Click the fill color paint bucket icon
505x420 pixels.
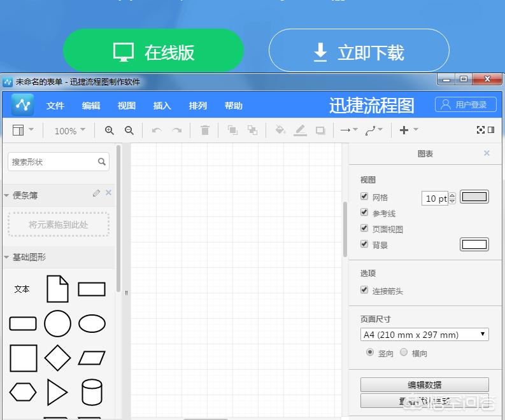[x=280, y=130]
